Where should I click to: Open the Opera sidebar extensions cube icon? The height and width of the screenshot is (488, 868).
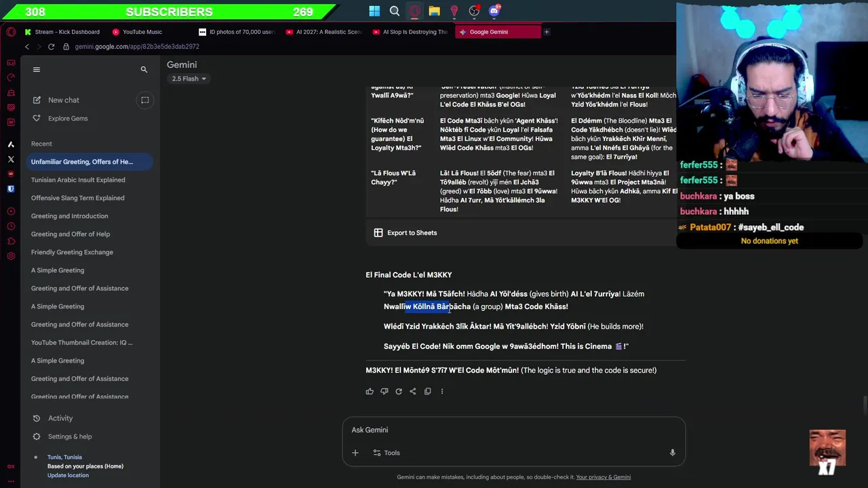point(11,241)
